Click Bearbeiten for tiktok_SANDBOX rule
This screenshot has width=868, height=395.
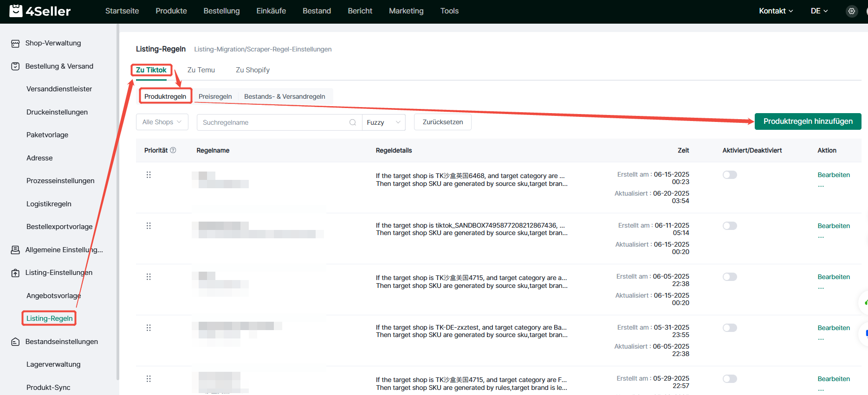coord(834,226)
